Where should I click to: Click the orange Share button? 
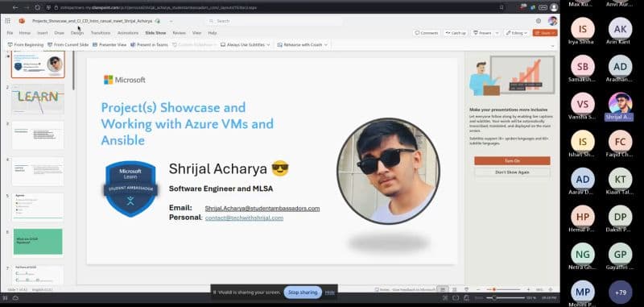point(545,33)
